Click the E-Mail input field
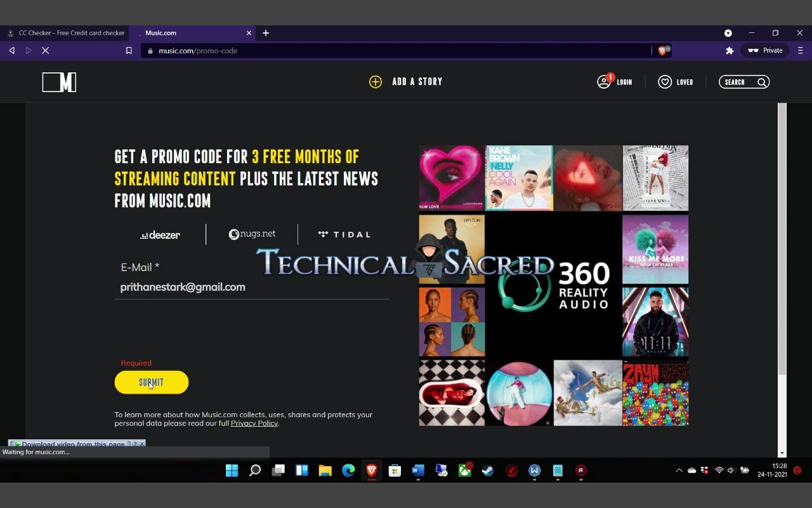 coord(252,287)
